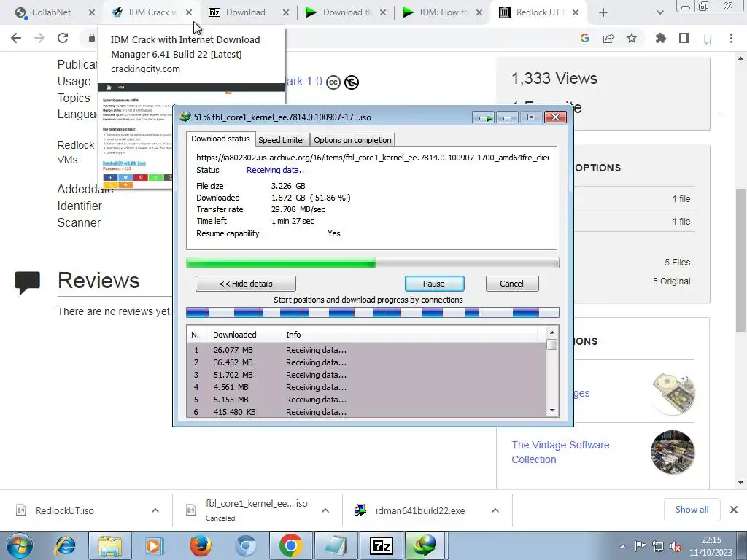Go forward in Chrome
The height and width of the screenshot is (560, 747).
[x=39, y=38]
